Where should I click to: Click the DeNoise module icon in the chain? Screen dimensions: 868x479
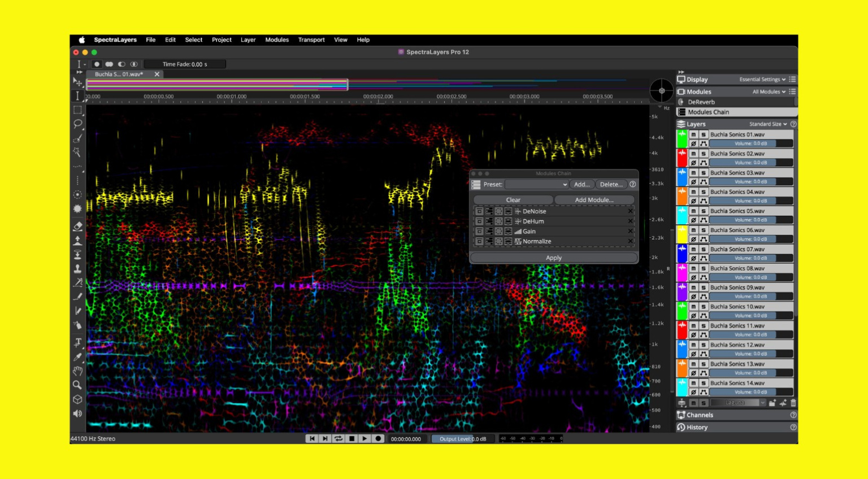[517, 211]
